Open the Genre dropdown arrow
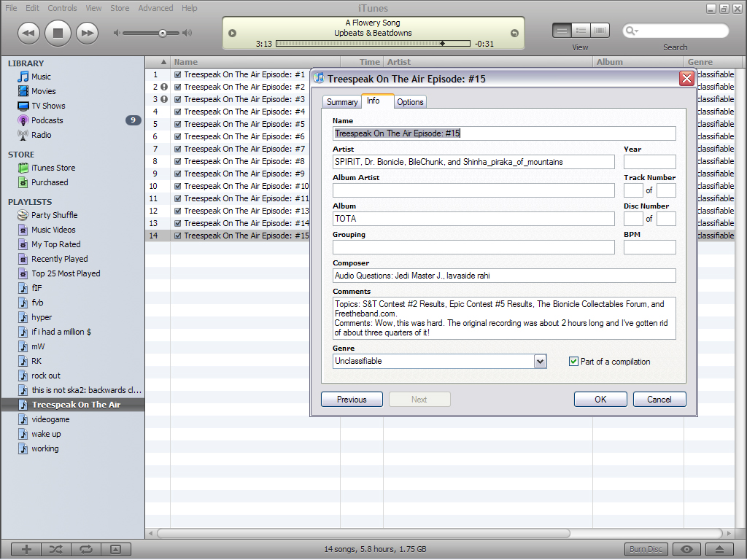 540,362
